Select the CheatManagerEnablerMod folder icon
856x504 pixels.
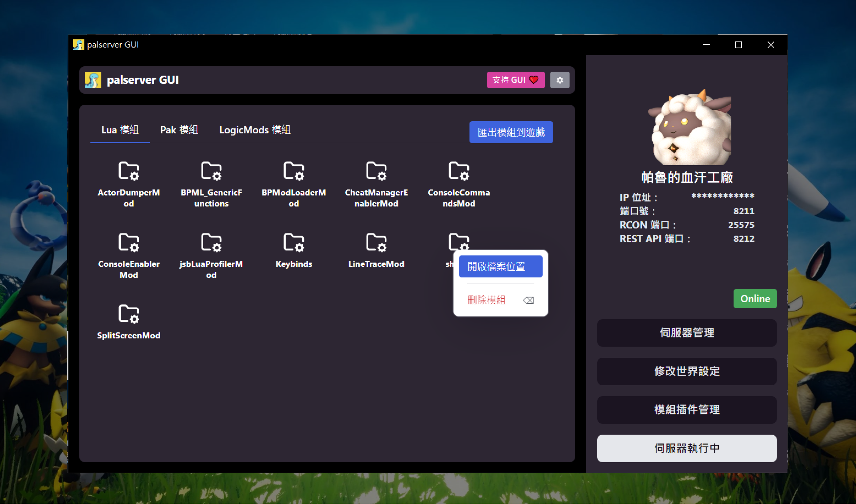[x=376, y=171]
